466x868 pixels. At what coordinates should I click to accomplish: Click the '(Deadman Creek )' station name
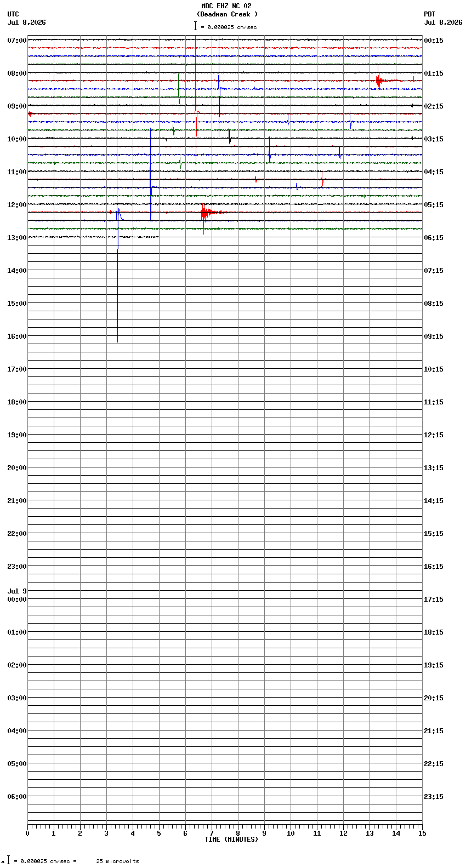click(x=227, y=14)
